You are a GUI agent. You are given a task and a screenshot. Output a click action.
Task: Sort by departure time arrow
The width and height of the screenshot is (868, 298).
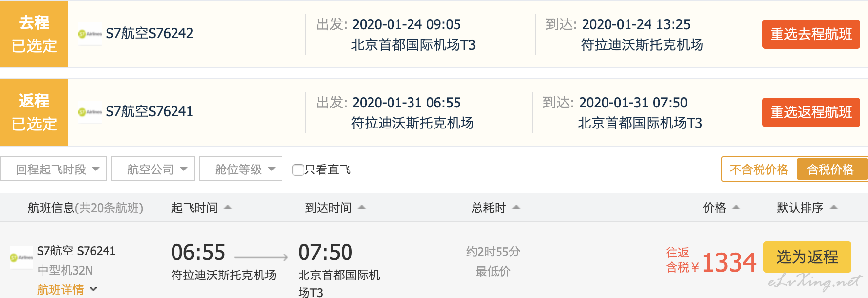click(228, 208)
